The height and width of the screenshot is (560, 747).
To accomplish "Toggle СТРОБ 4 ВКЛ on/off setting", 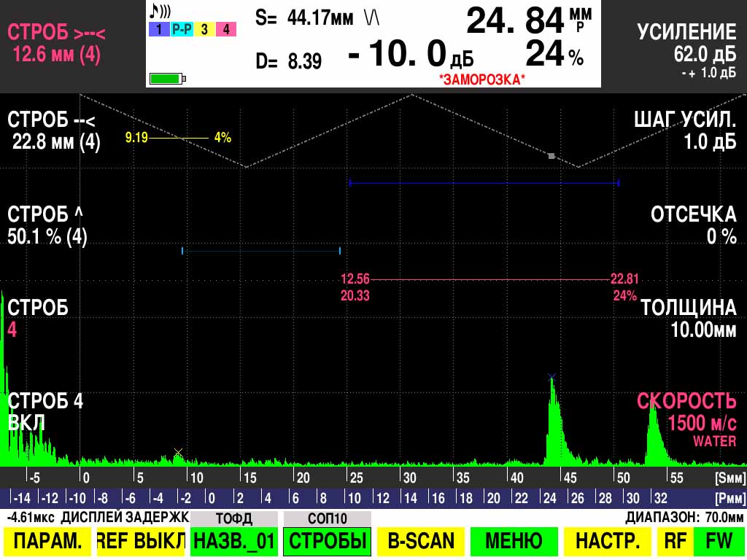I will click(x=45, y=412).
